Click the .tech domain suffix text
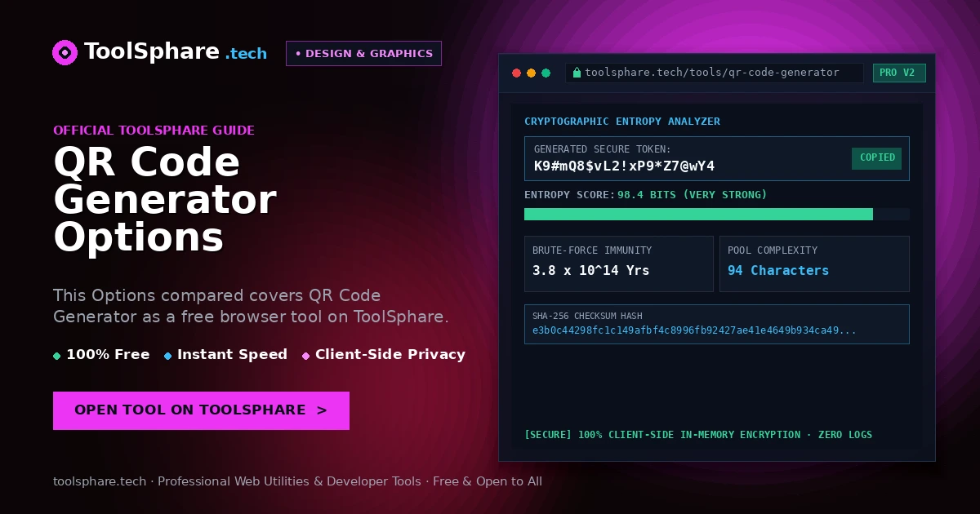This screenshot has width=980, height=514. 246,54
